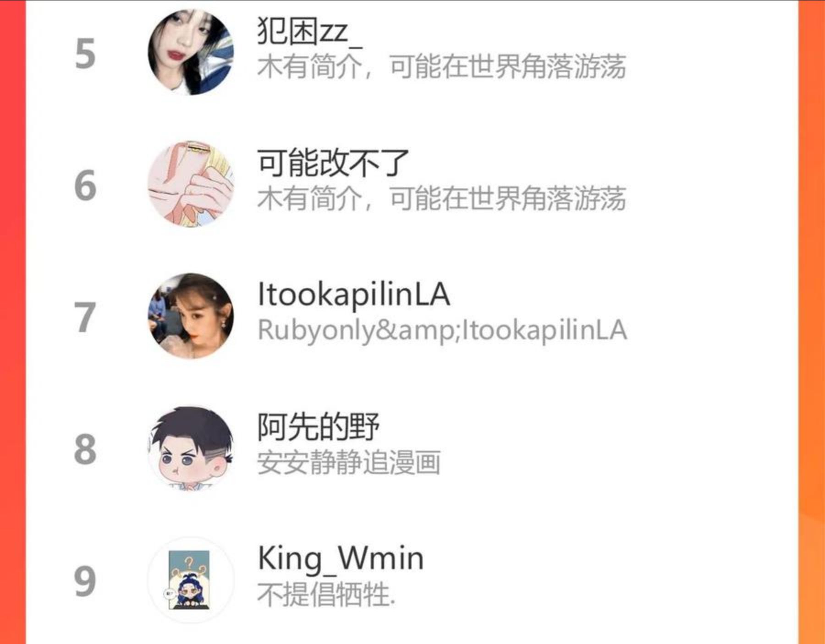
Task: Open username 可能改不了
Action: 333,163
